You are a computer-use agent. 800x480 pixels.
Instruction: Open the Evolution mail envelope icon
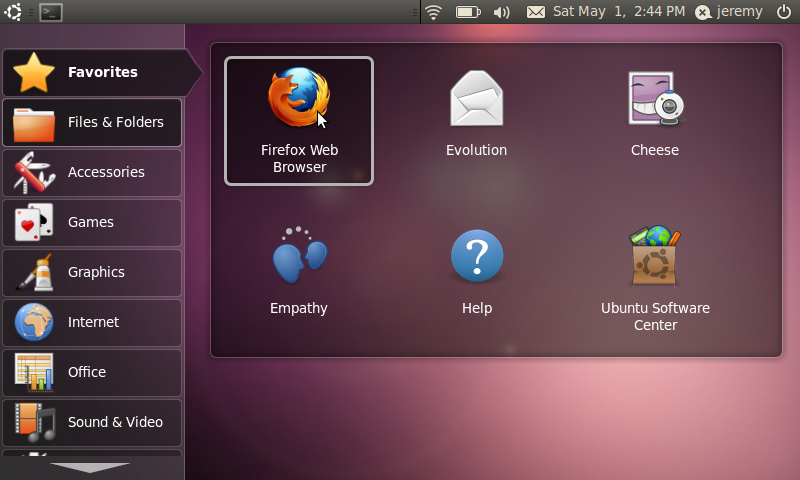[x=477, y=98]
